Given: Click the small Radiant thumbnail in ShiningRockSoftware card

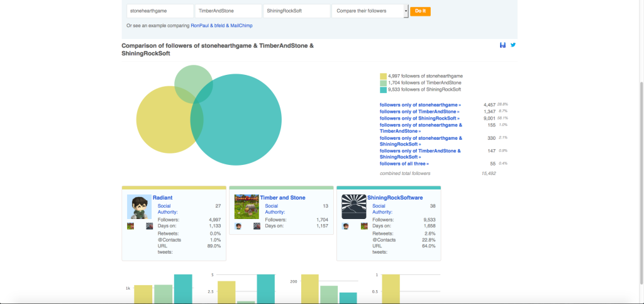Looking at the screenshot, I should point(345,226).
